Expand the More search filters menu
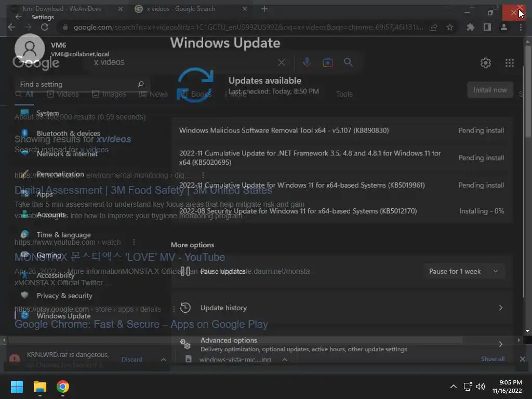 [235, 94]
